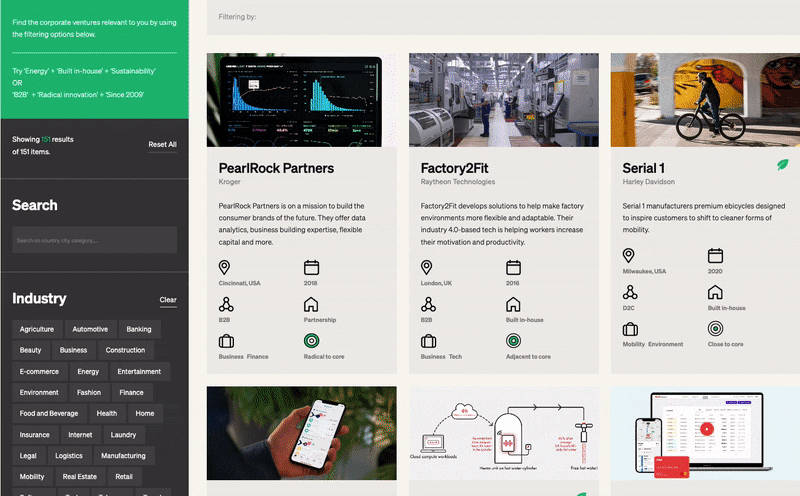
Task: Click the Harley Davidson parent company text
Action: click(648, 182)
